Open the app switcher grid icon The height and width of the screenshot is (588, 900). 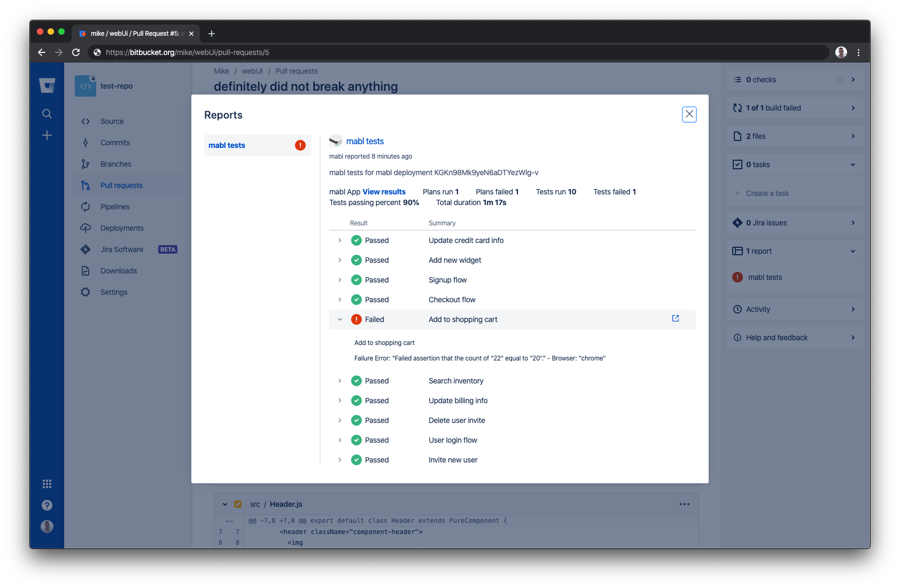pos(47,484)
